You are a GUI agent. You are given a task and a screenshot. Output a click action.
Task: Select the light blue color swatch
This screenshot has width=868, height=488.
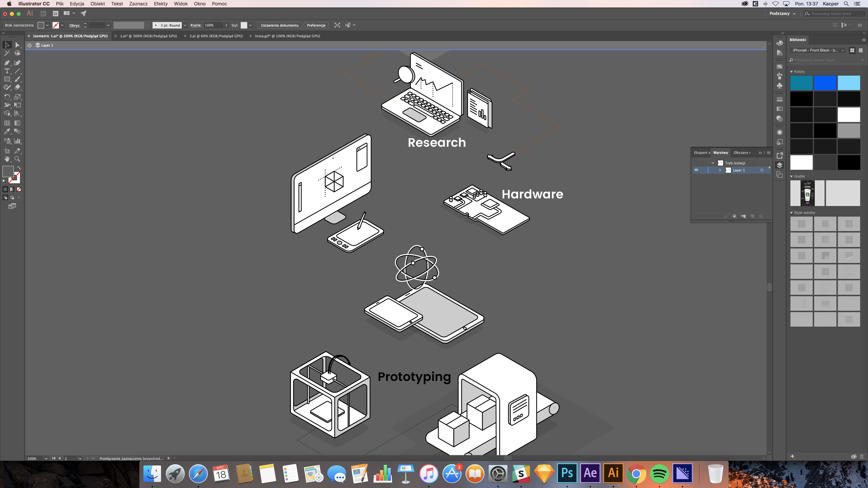pyautogui.click(x=849, y=83)
